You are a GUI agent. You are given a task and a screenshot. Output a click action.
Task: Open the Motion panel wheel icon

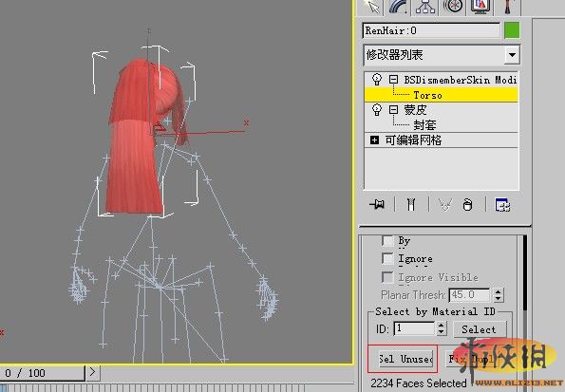pos(453,7)
